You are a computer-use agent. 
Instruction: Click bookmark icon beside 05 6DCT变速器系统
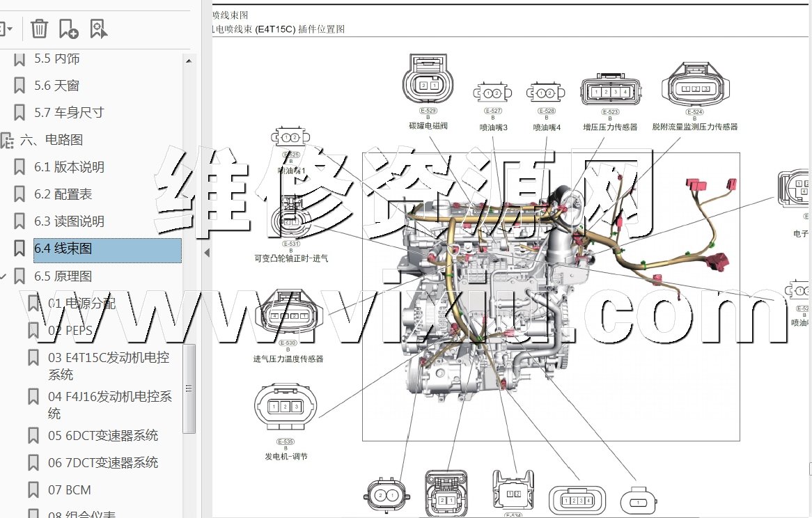point(33,436)
